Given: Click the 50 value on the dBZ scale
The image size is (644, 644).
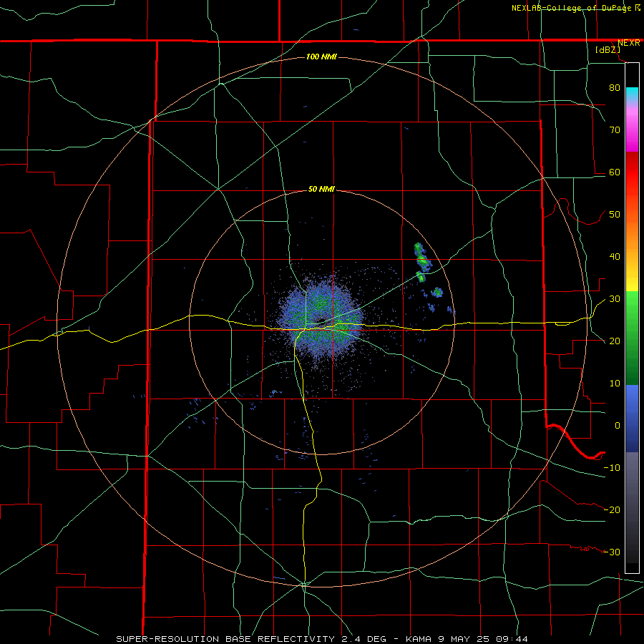Looking at the screenshot, I should 615,215.
